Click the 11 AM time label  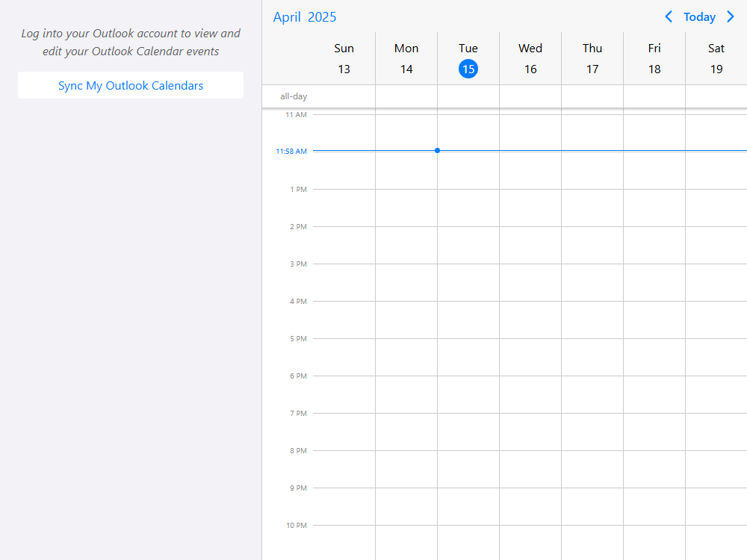[296, 115]
